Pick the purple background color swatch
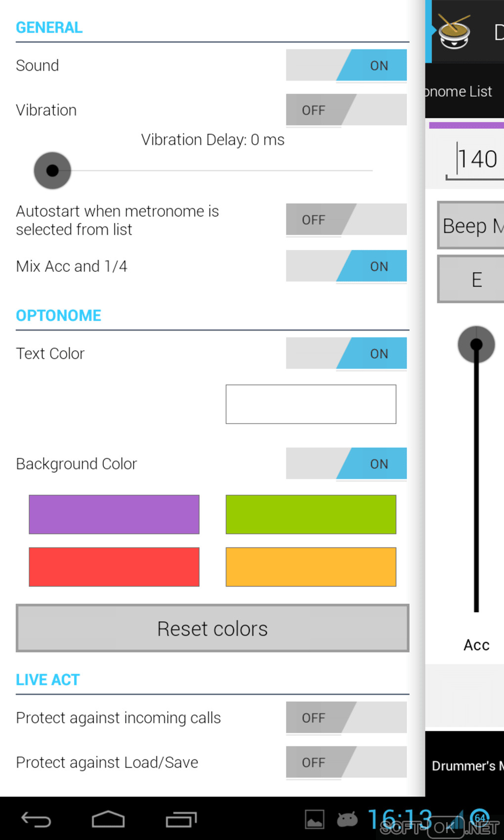Screen dimensions: 504x840 tap(114, 514)
